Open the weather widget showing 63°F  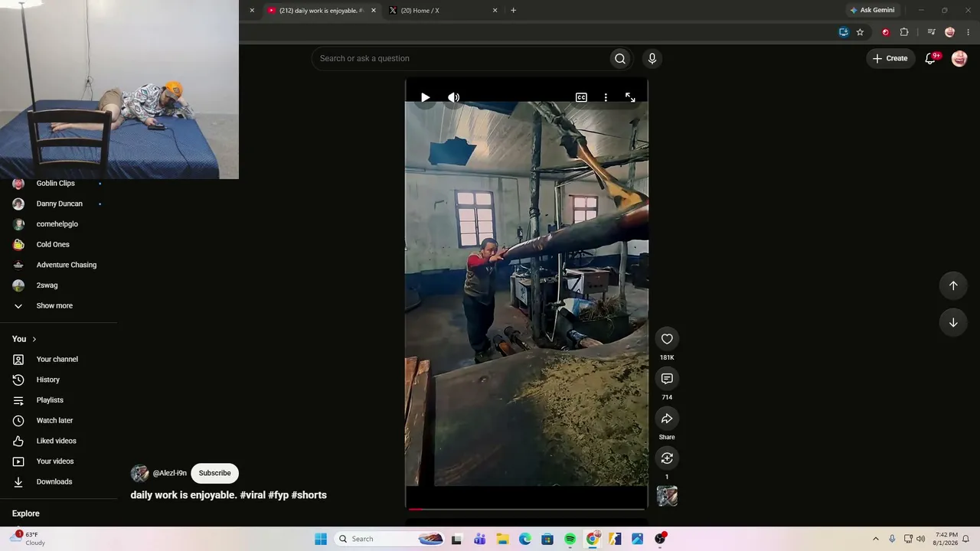click(x=29, y=539)
